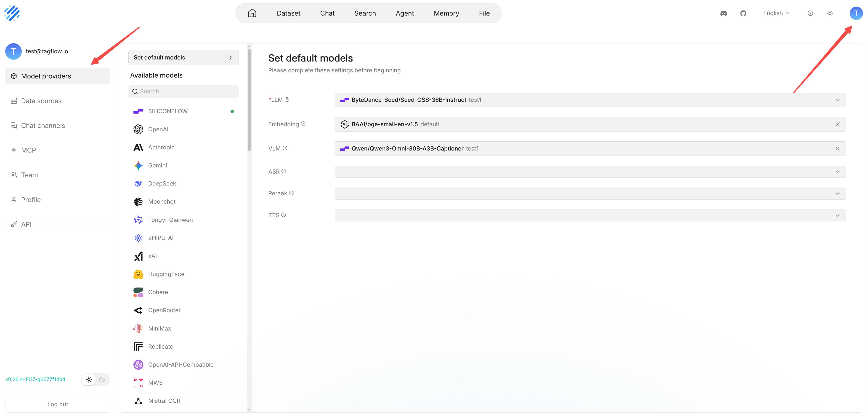
Task: Select the Cohere provider icon
Action: coord(138,292)
